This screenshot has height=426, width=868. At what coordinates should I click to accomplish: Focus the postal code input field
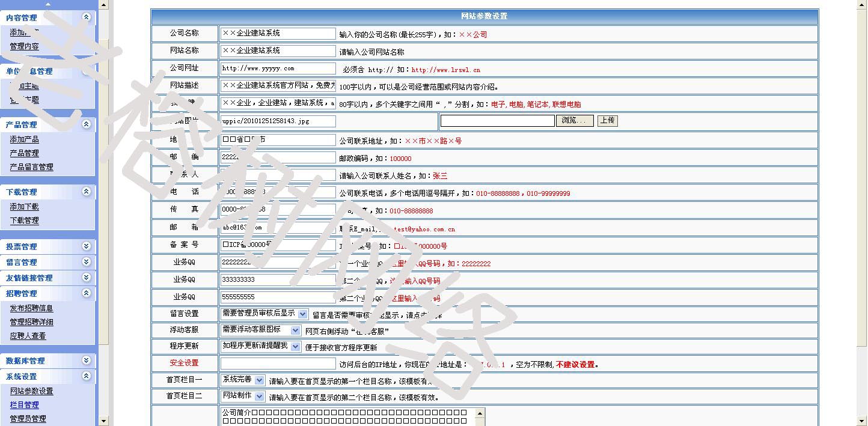click(x=278, y=157)
